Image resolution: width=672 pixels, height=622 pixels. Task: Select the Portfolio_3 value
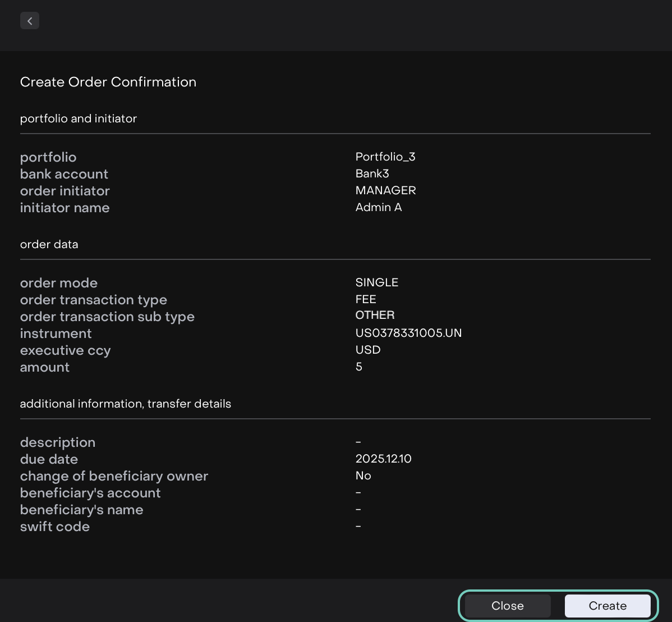pos(385,157)
